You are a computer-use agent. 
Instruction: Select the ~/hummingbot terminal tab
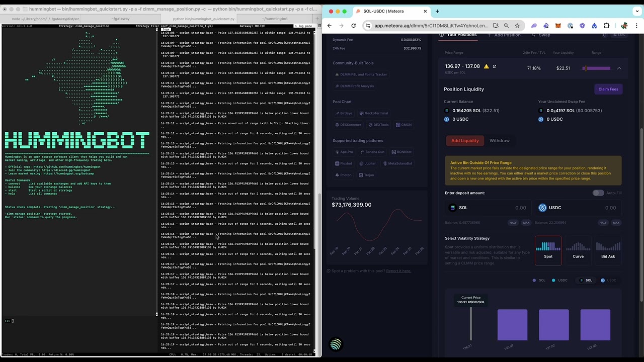point(275,19)
